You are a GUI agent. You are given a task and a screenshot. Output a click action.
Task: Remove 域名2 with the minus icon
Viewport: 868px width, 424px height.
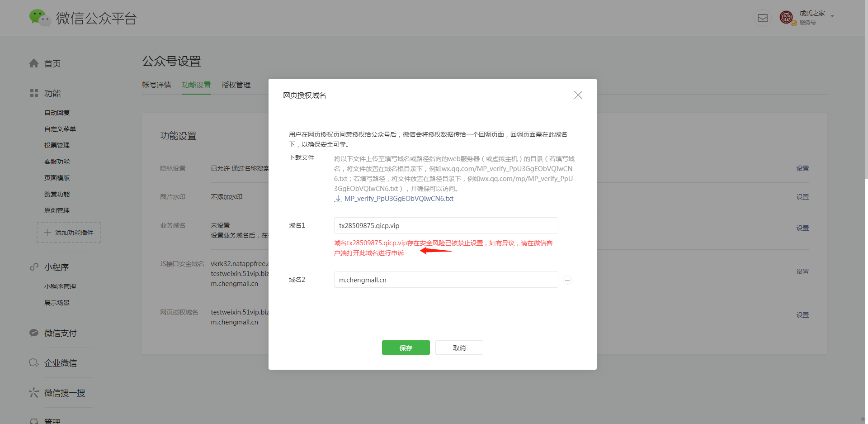tap(567, 280)
